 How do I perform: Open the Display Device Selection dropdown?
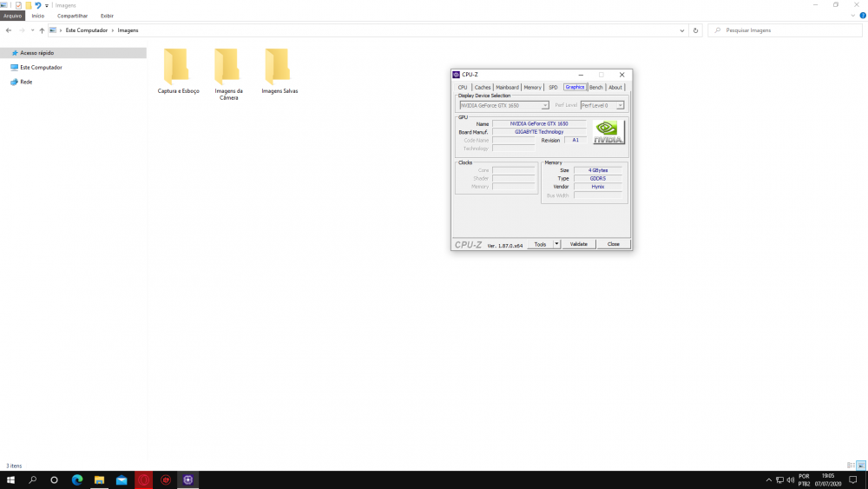[503, 105]
